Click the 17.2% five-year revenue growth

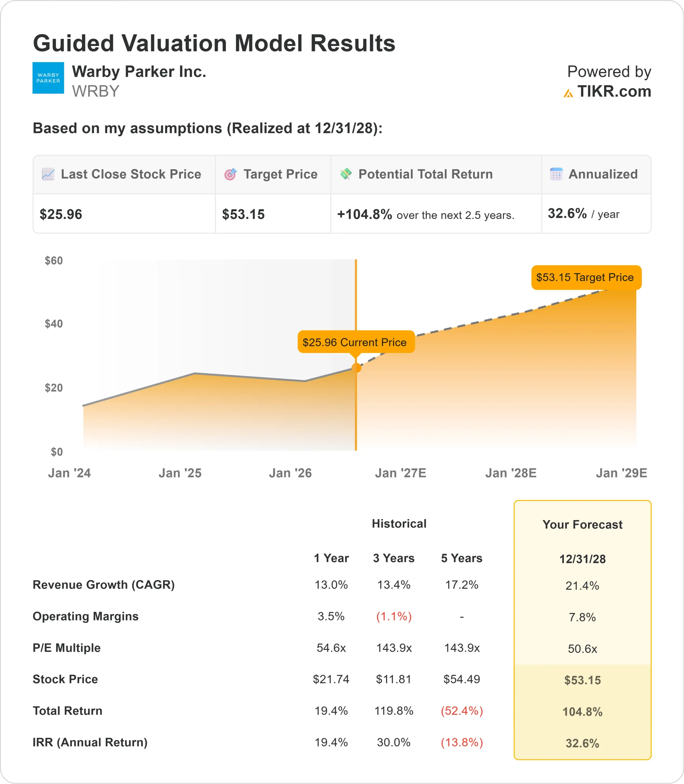462,585
